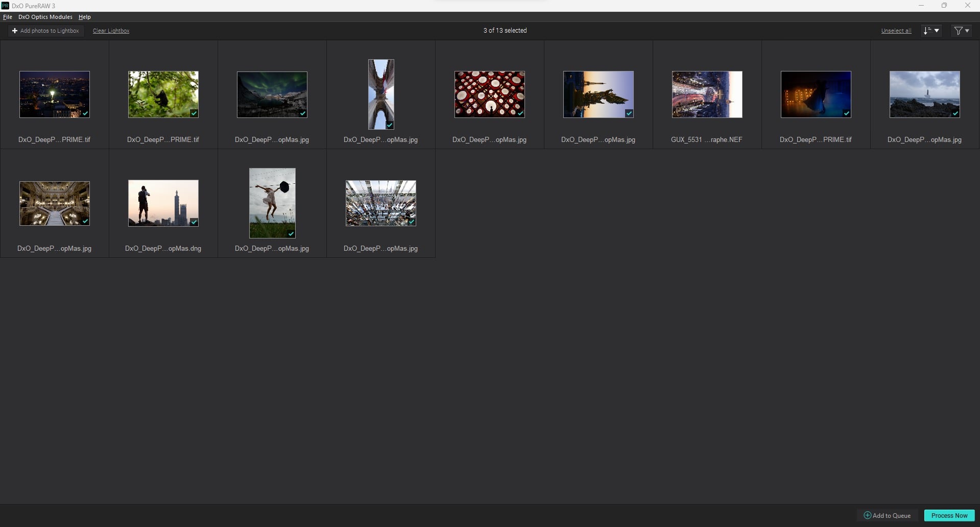Click the filter funnel icon
The width and height of the screenshot is (980, 527).
tap(958, 30)
